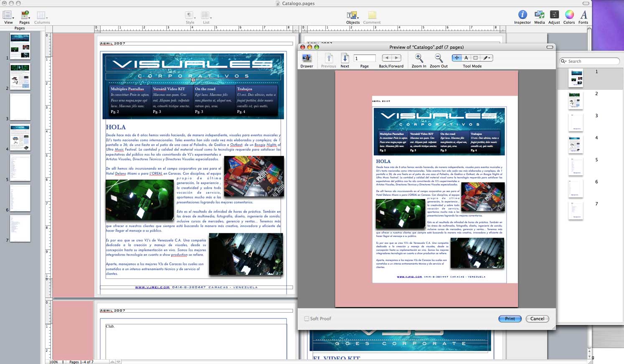The width and height of the screenshot is (624, 364).
Task: Select page 5 thumbnail in Preview drawer
Action: pyautogui.click(x=576, y=167)
